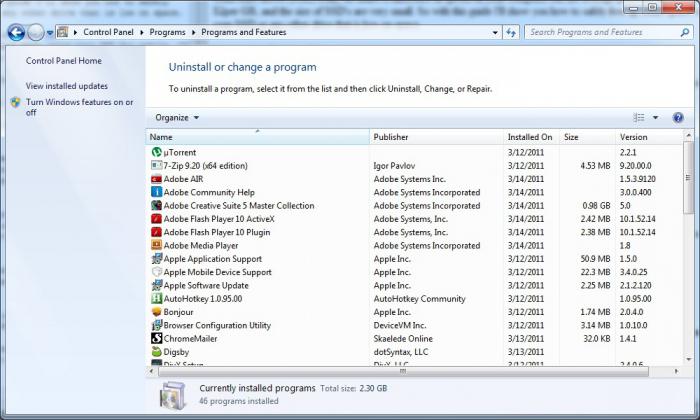Screen dimensions: 700x420
Task: Click the dotSyntax, LLC publisher cell
Action: [x=400, y=352]
